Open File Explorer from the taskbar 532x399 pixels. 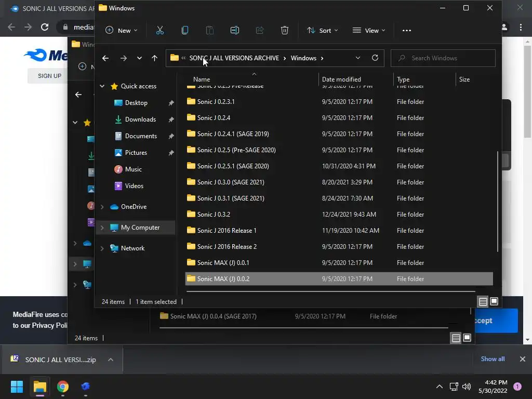click(x=39, y=387)
